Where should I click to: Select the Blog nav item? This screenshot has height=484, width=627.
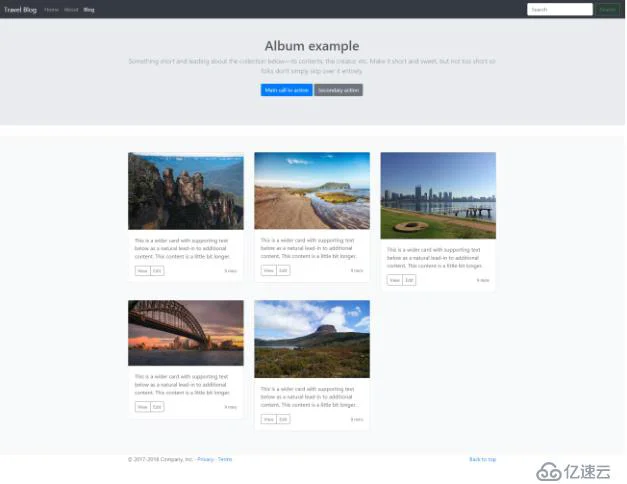(89, 10)
